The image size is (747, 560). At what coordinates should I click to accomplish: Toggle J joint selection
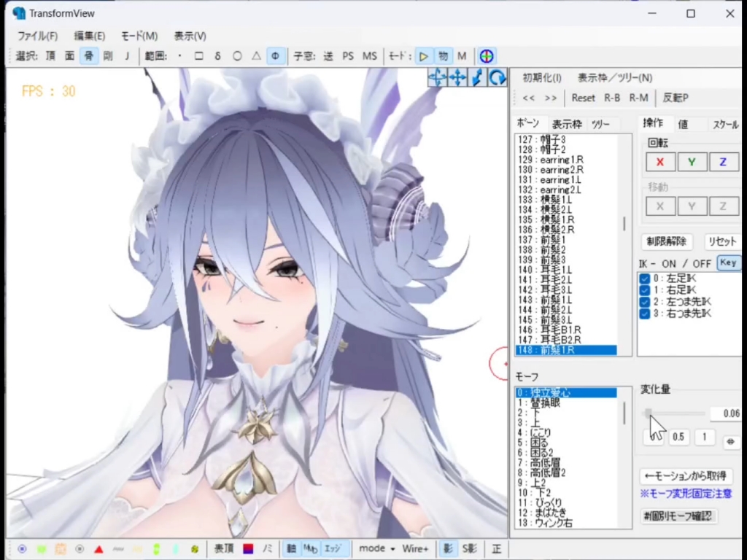[x=127, y=56]
